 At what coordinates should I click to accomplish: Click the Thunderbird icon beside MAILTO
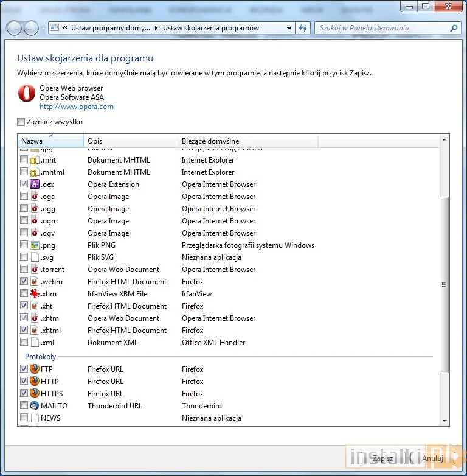pyautogui.click(x=35, y=405)
